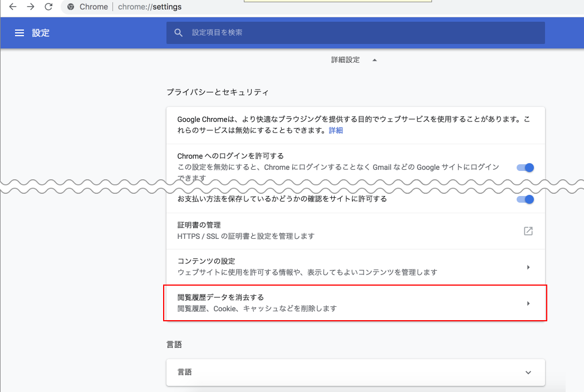Open コンテンツの設定
Image resolution: width=584 pixels, height=392 pixels.
click(x=355, y=267)
